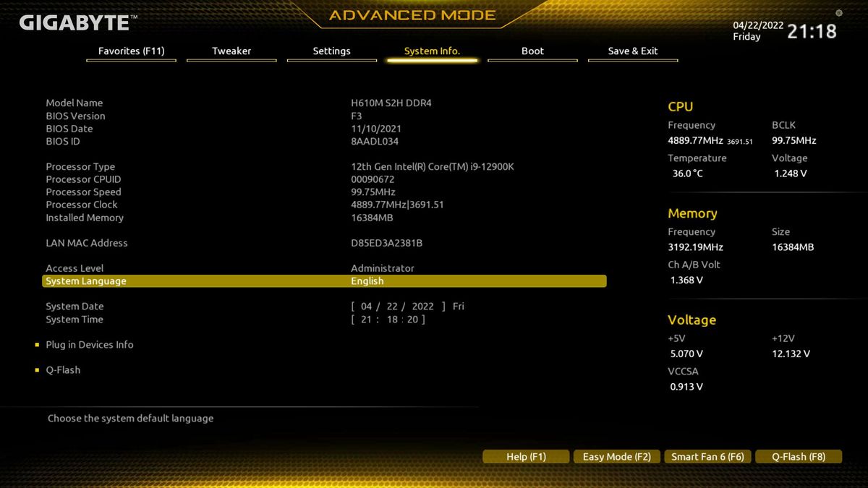This screenshot has height=488, width=868.
Task: Click the VCCSA reading 0.913 V
Action: coord(686,387)
